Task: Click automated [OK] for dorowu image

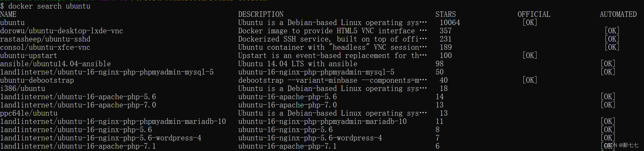Action: point(612,31)
